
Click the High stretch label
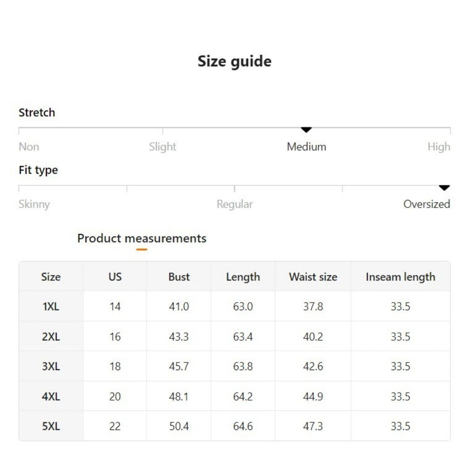point(439,147)
